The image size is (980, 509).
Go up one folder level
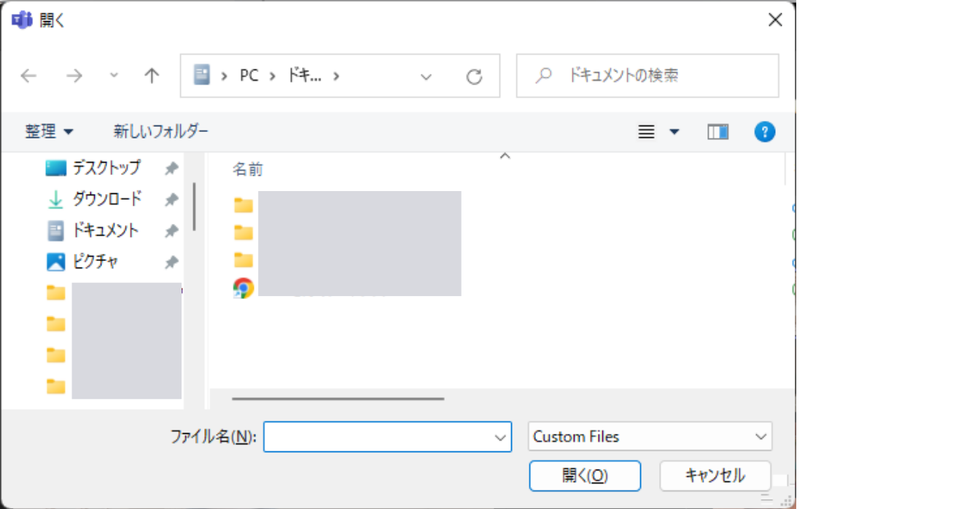click(152, 76)
